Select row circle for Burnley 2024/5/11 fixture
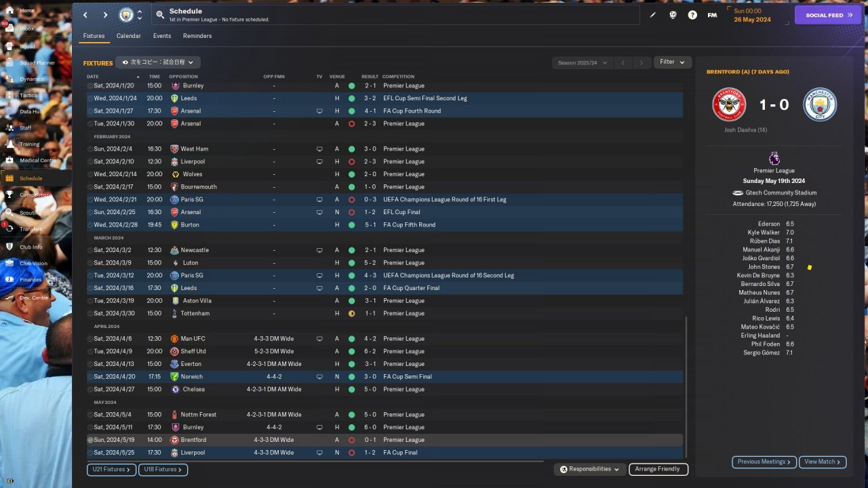The image size is (868, 488). tap(90, 428)
